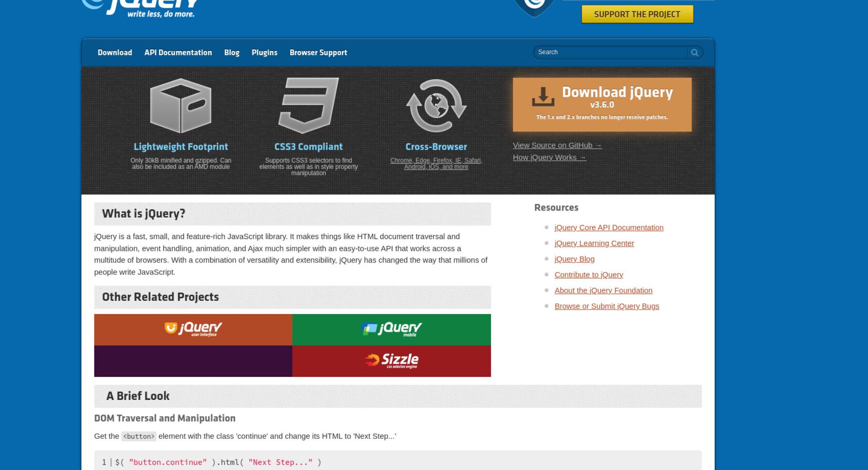Open How jQuery Works link
Screen dimensions: 868x470
[x=549, y=157]
